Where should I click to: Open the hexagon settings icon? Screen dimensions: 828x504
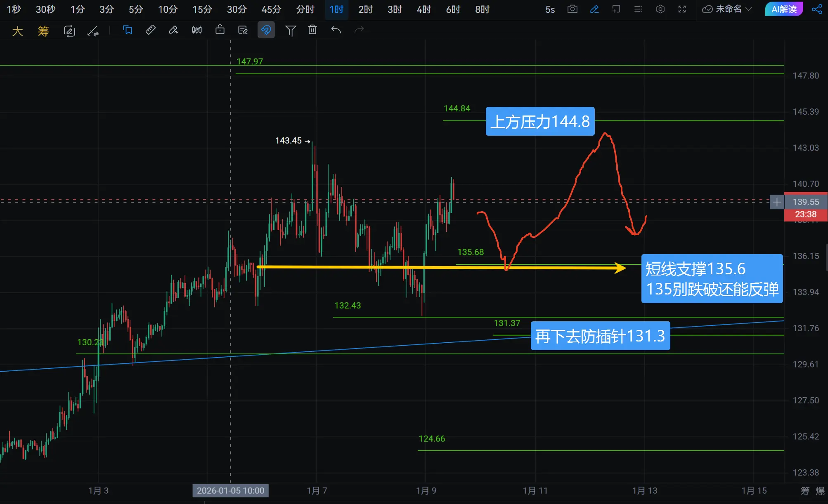(660, 9)
